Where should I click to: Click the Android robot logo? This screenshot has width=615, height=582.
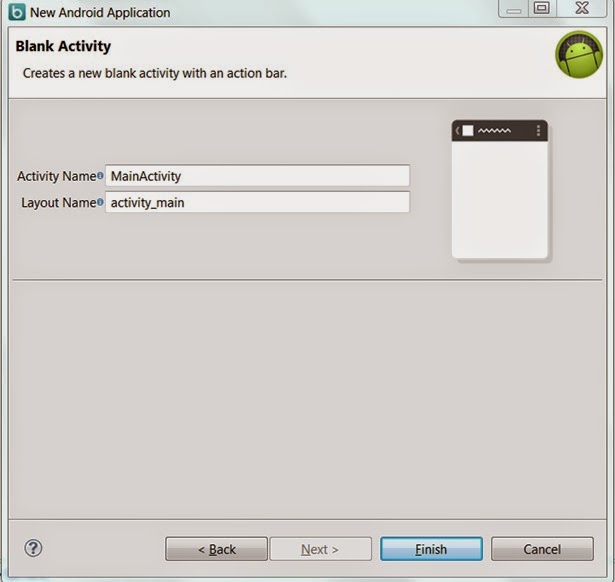(579, 55)
